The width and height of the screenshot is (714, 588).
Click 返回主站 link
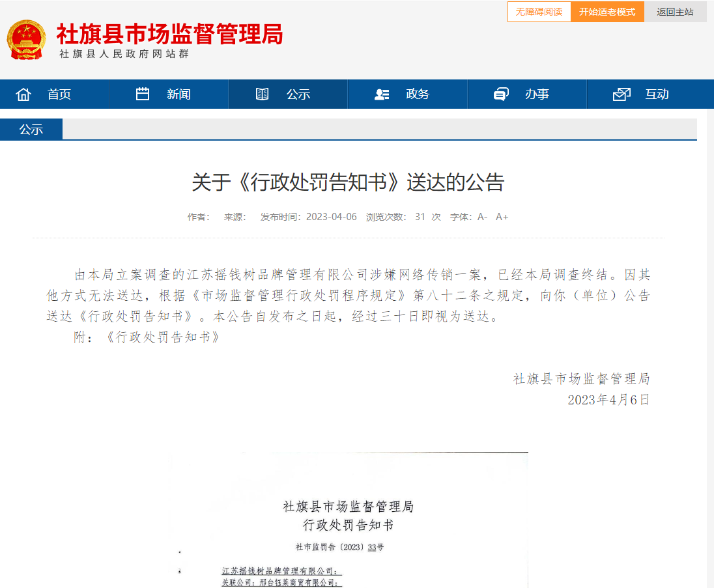click(x=676, y=12)
